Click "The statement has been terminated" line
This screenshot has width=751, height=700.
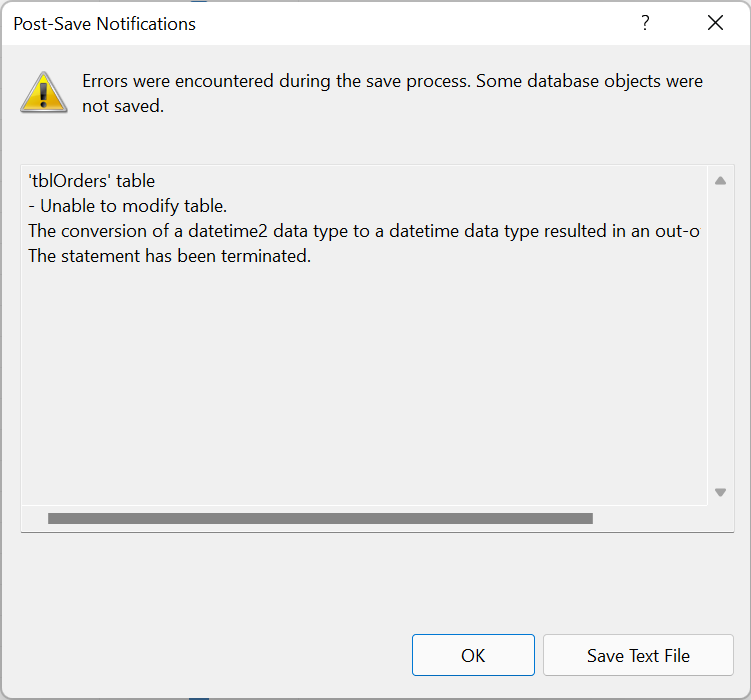click(170, 257)
